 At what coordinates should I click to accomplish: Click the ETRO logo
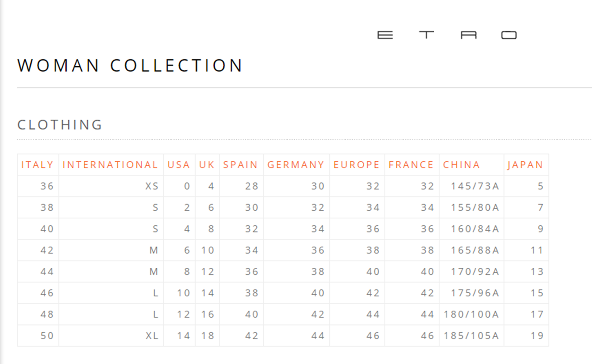click(447, 35)
